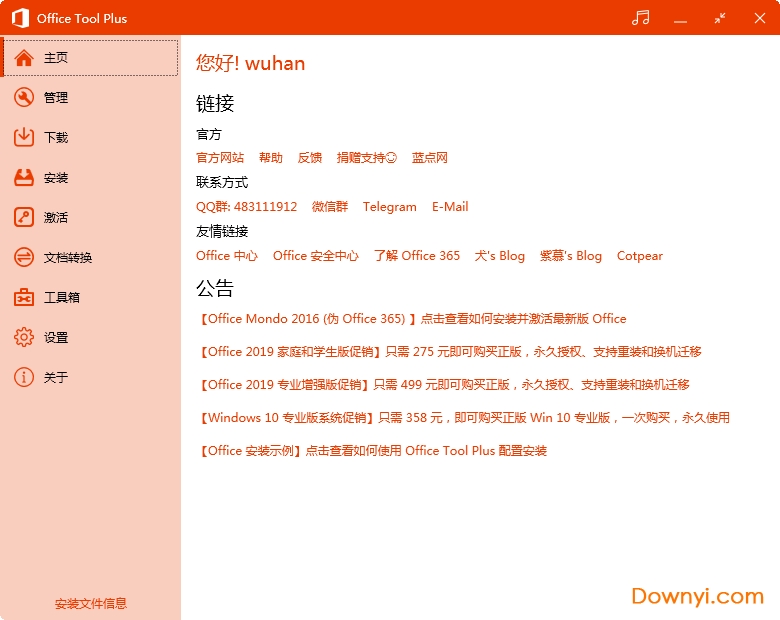Click 安装文件信息 at sidebar bottom

[91, 604]
